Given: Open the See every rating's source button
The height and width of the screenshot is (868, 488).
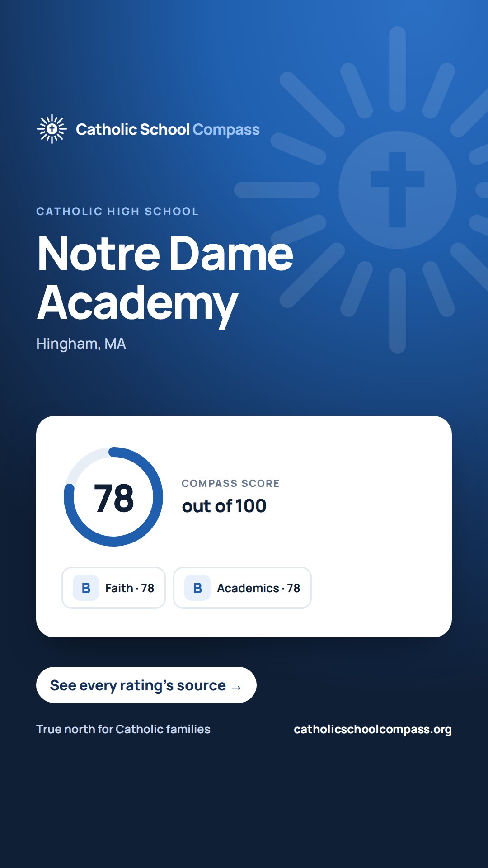Looking at the screenshot, I should point(146,685).
